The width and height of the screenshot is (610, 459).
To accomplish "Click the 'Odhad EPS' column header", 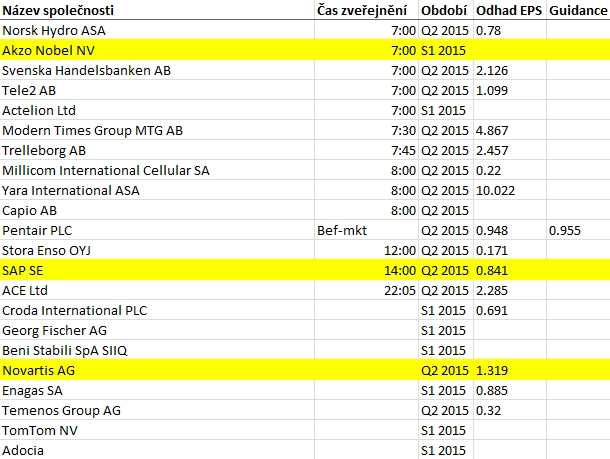I will pos(510,10).
